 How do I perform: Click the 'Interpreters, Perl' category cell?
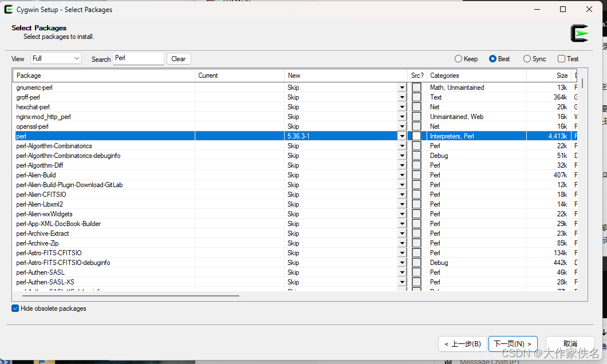tap(452, 136)
